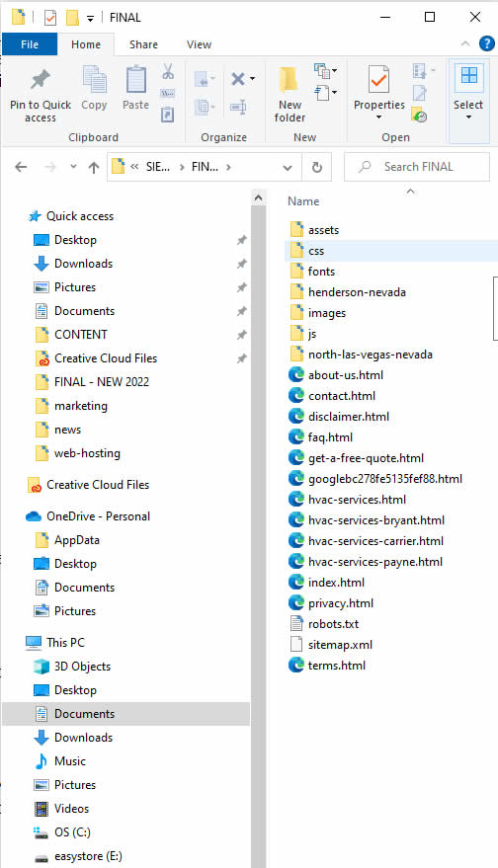Click the Refresh button beside address bar
Viewport: 498px width, 868px height.
[x=317, y=167]
